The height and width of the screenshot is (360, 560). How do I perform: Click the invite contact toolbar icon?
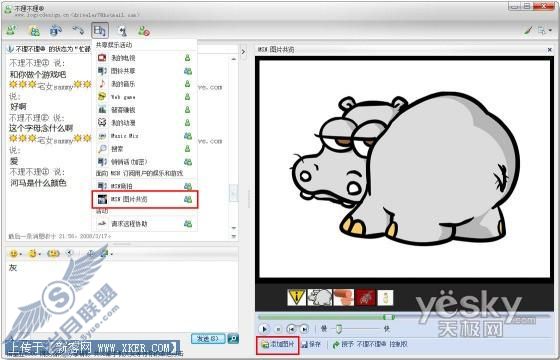click(11, 30)
